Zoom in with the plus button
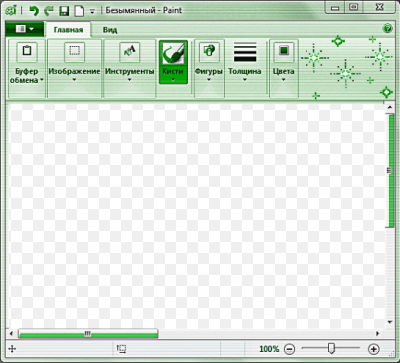The width and height of the screenshot is (400, 363). point(374,349)
